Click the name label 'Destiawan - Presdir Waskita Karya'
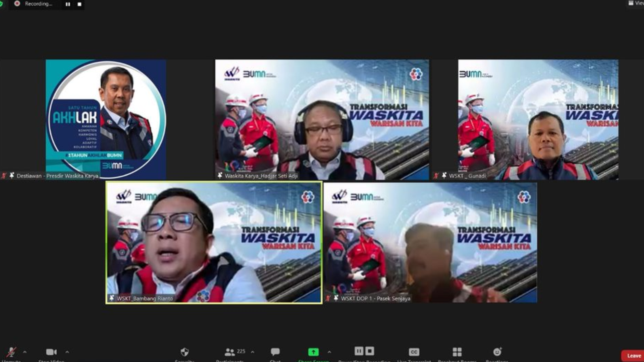644x362 pixels. pyautogui.click(x=57, y=176)
